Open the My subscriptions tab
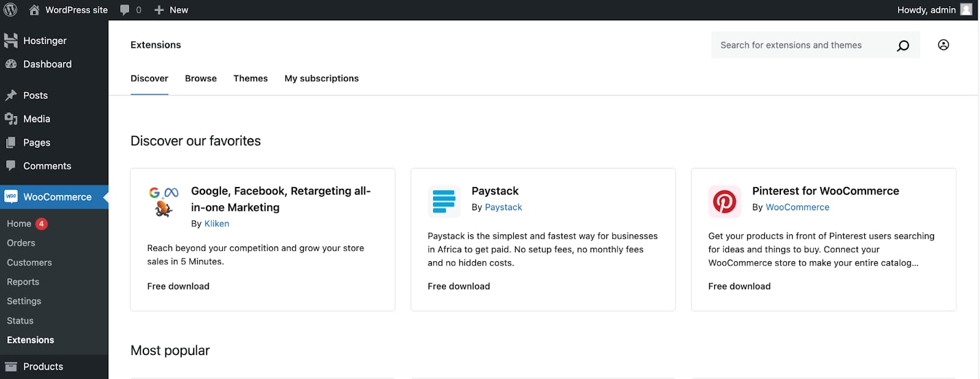The image size is (980, 379). click(x=322, y=78)
